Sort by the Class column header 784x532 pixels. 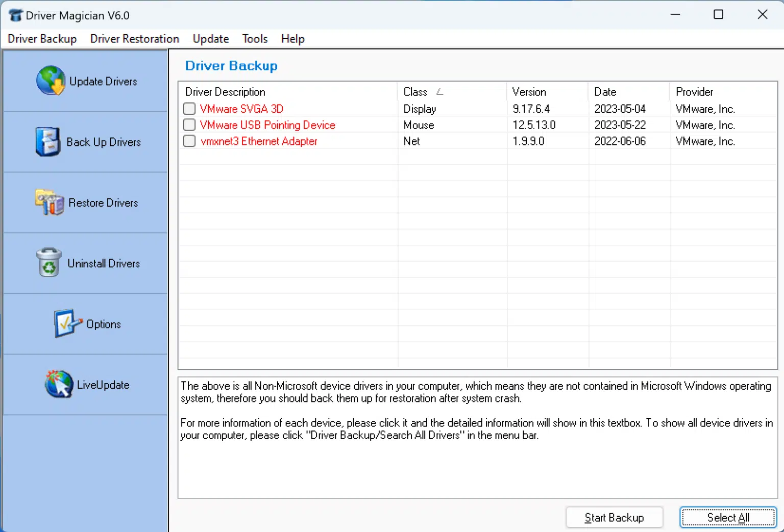pos(452,92)
